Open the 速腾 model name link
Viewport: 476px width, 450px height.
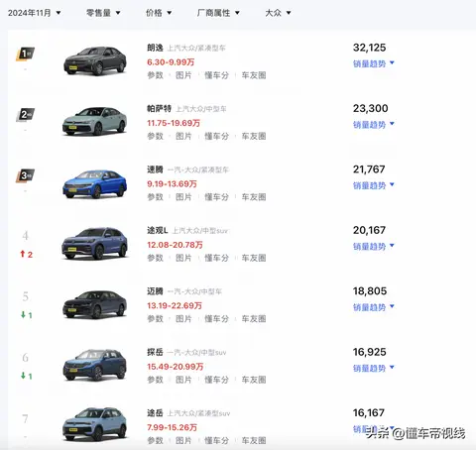[x=155, y=169]
